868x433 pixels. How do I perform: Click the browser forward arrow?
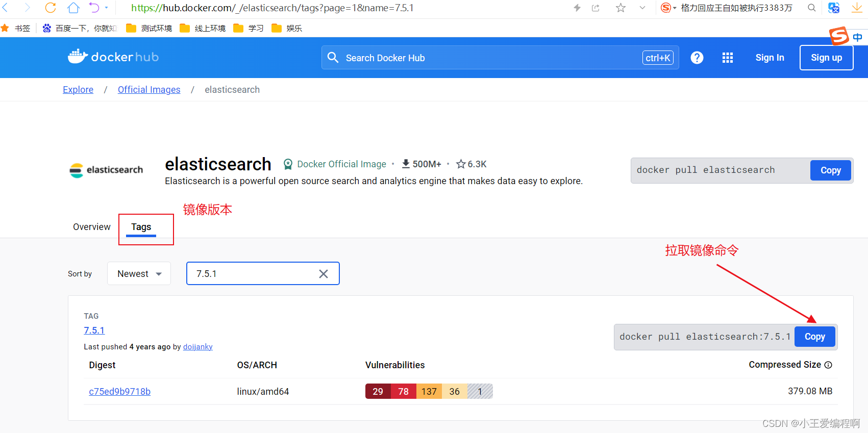pos(27,8)
